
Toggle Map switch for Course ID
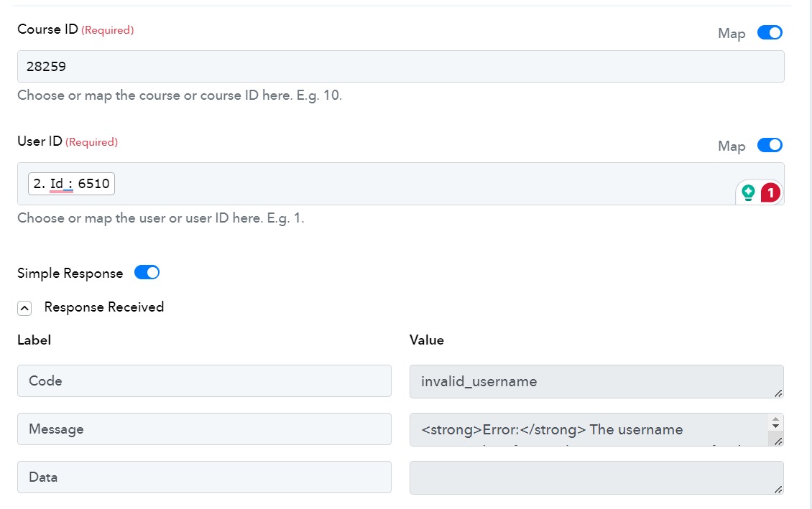(x=770, y=32)
